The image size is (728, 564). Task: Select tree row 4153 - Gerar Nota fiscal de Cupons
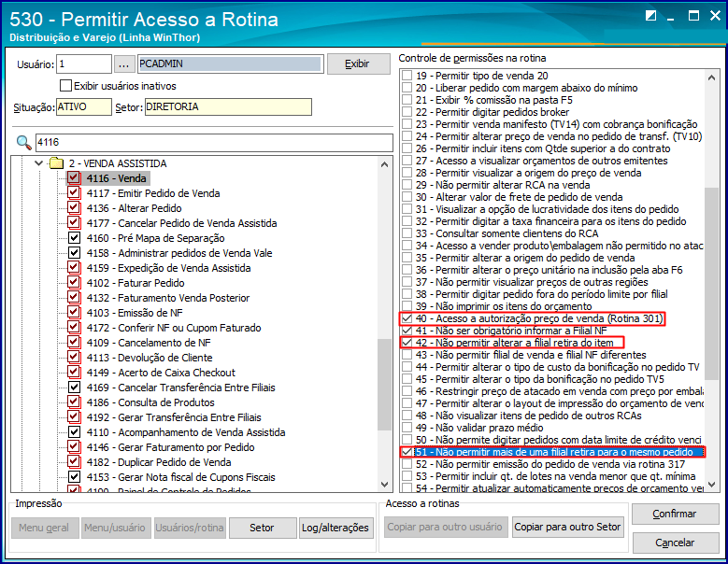pyautogui.click(x=181, y=477)
